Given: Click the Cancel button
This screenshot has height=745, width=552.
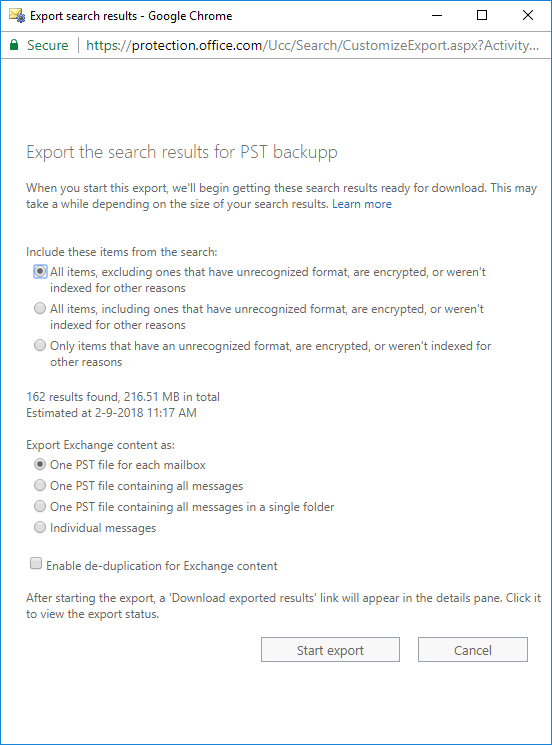Looking at the screenshot, I should [473, 649].
